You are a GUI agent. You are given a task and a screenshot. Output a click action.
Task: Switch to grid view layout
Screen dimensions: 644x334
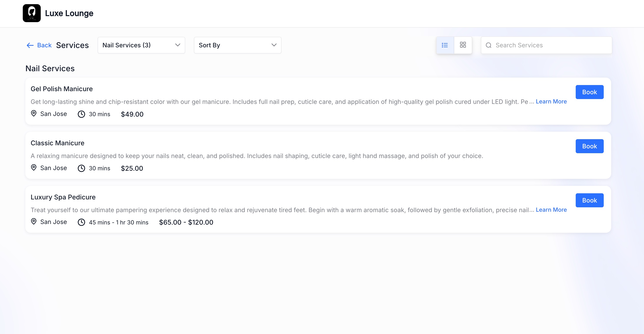[463, 45]
